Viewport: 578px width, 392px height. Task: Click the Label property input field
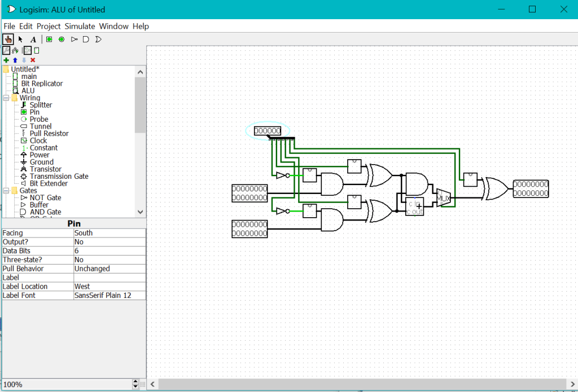[x=110, y=278]
